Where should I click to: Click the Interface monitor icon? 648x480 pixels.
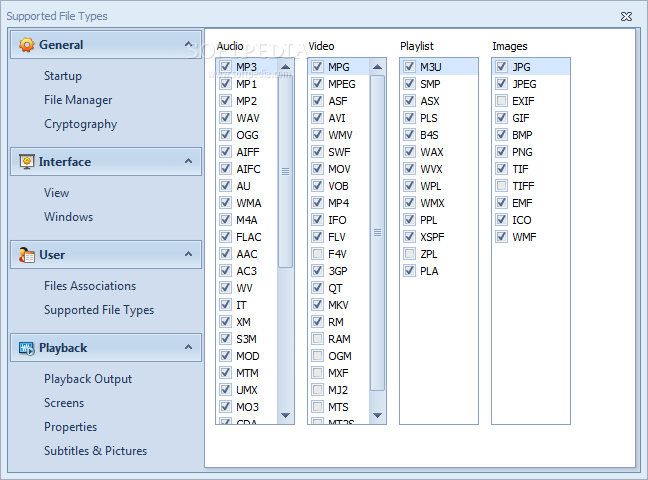pos(27,162)
